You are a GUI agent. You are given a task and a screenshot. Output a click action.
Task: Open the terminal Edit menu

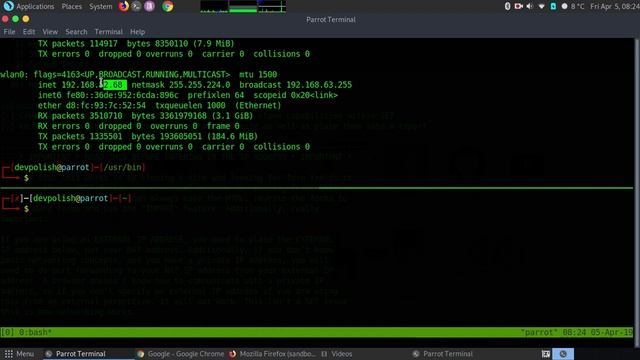click(x=29, y=31)
